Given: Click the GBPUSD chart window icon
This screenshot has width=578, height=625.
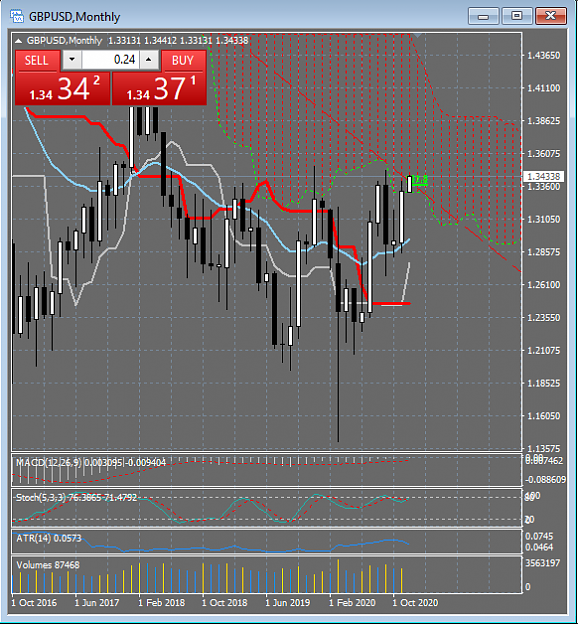Looking at the screenshot, I should (17, 16).
